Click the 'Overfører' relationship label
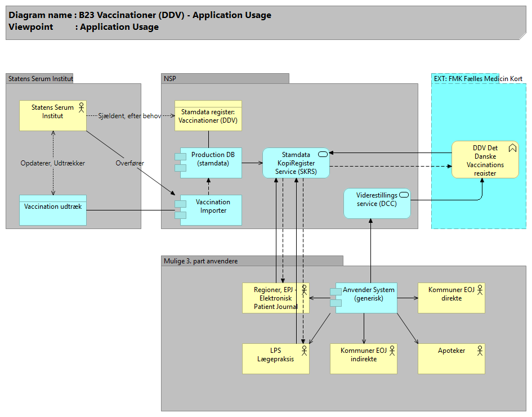The image size is (532, 417). (130, 163)
